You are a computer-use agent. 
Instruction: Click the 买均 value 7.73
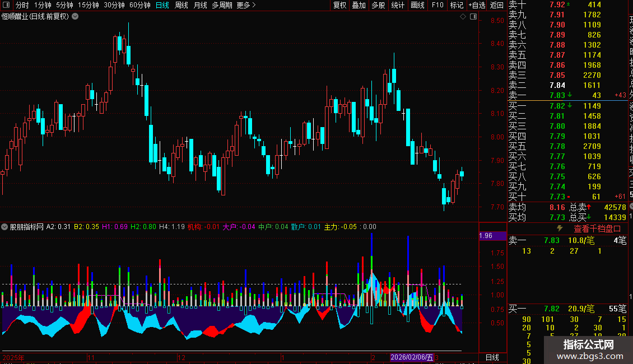[x=557, y=217]
